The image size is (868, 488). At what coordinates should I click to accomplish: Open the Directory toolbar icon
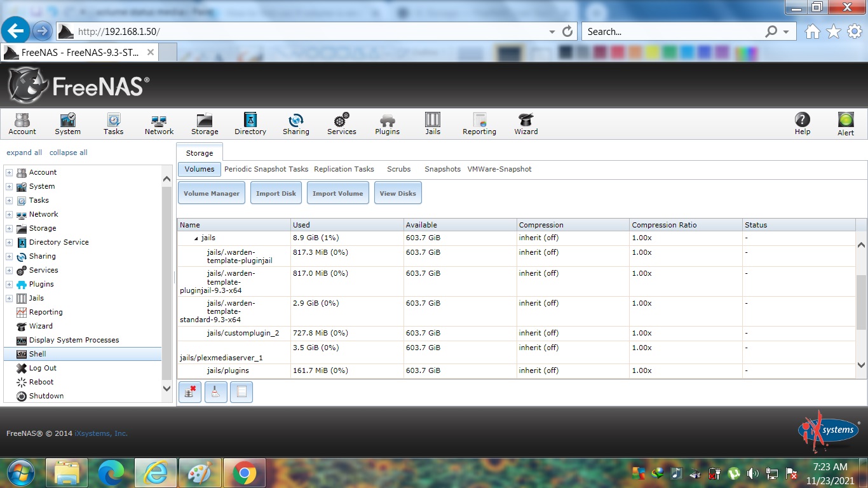[x=250, y=124]
